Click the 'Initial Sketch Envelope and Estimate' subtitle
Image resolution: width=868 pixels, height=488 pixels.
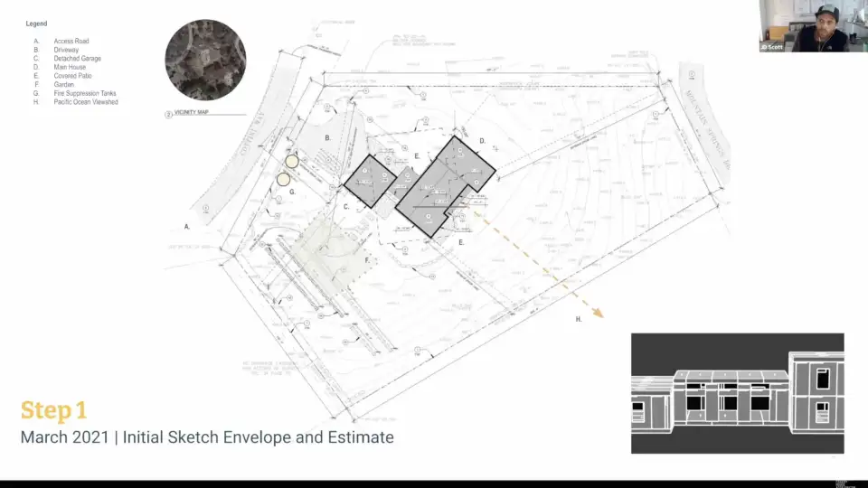click(x=258, y=437)
